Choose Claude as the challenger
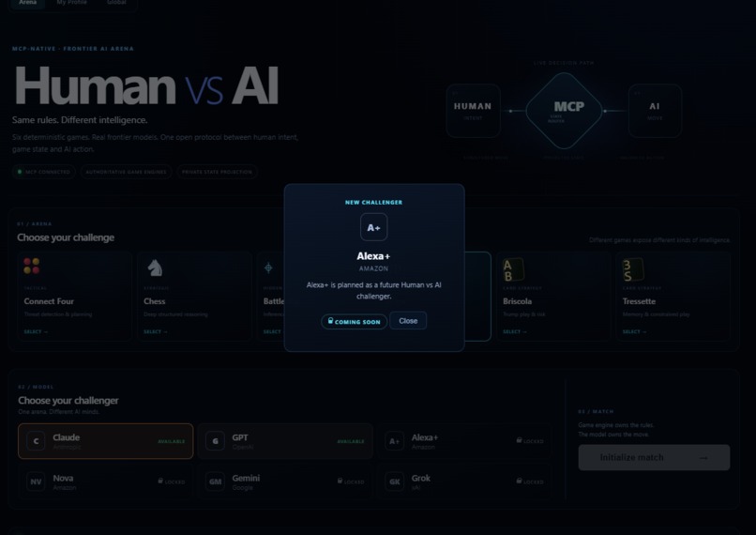 (x=106, y=441)
